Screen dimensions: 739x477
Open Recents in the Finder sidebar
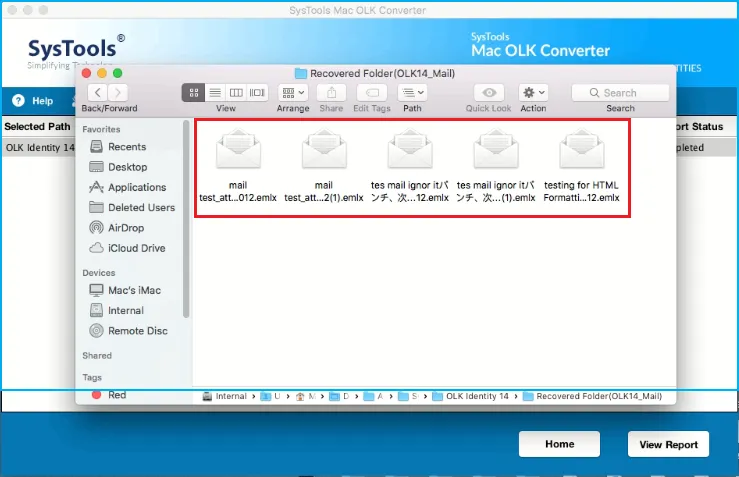127,147
